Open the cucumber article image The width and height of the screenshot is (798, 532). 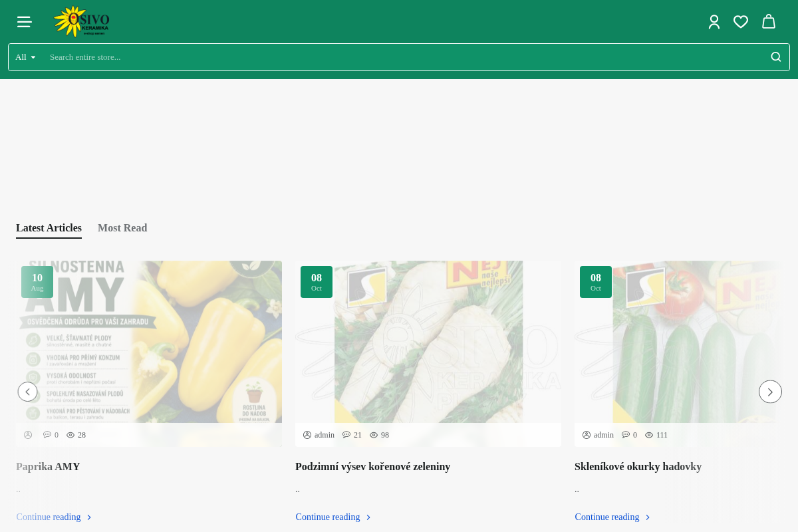[678, 342]
